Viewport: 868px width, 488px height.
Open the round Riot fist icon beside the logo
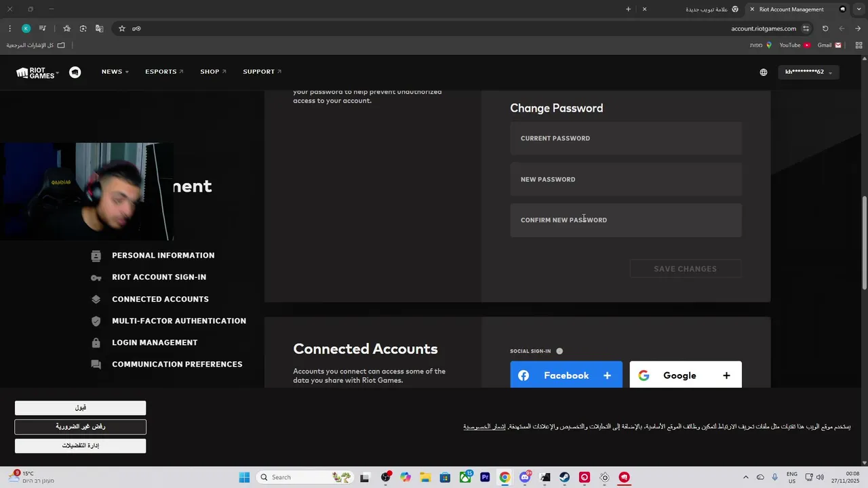click(x=75, y=72)
